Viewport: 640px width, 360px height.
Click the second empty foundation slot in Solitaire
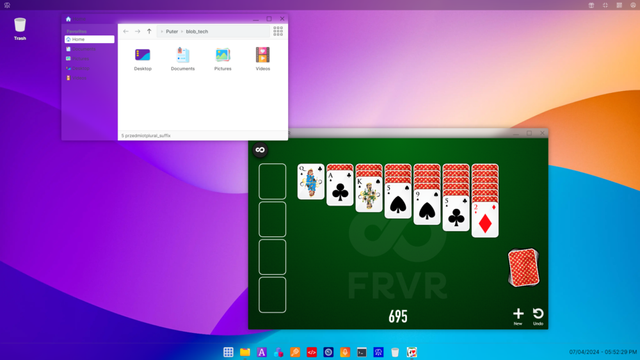coord(272,219)
